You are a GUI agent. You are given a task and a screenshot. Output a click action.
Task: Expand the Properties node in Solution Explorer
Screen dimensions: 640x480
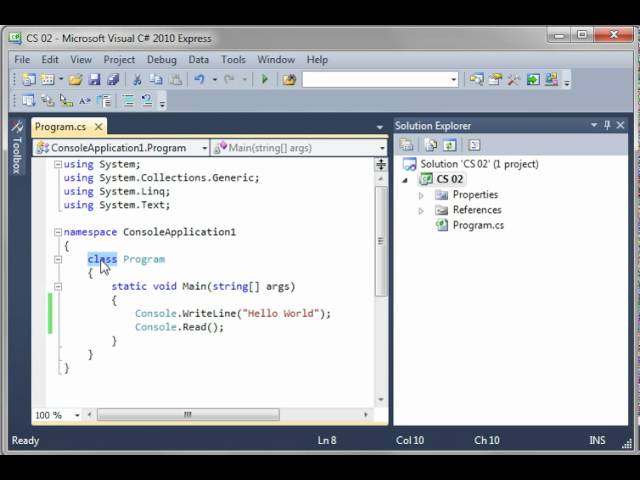[x=421, y=196]
